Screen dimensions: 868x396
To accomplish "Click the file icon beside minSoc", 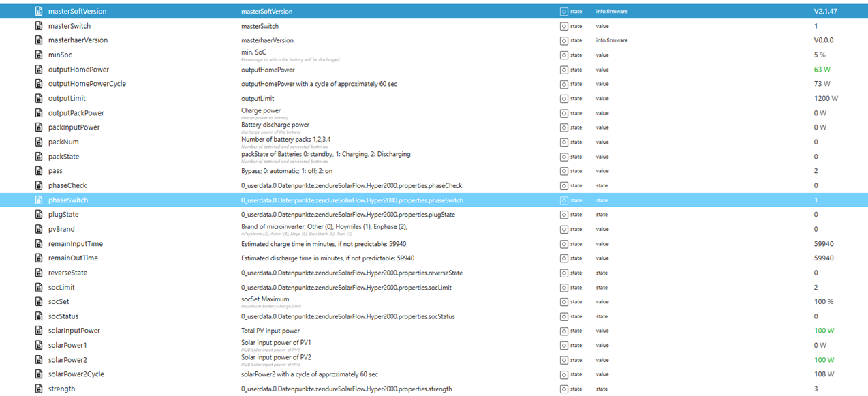I will pos(39,55).
